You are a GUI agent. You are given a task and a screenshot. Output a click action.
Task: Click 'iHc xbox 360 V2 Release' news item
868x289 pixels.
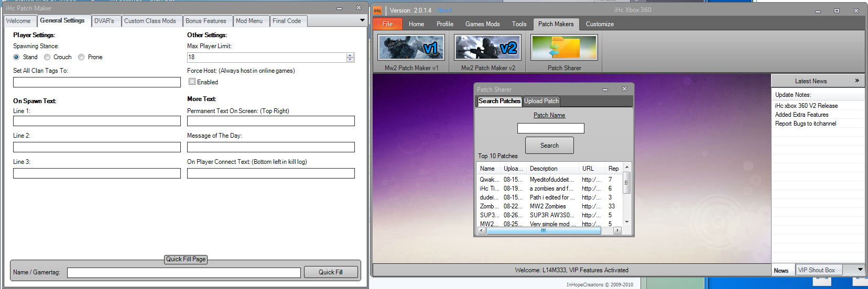click(x=807, y=106)
